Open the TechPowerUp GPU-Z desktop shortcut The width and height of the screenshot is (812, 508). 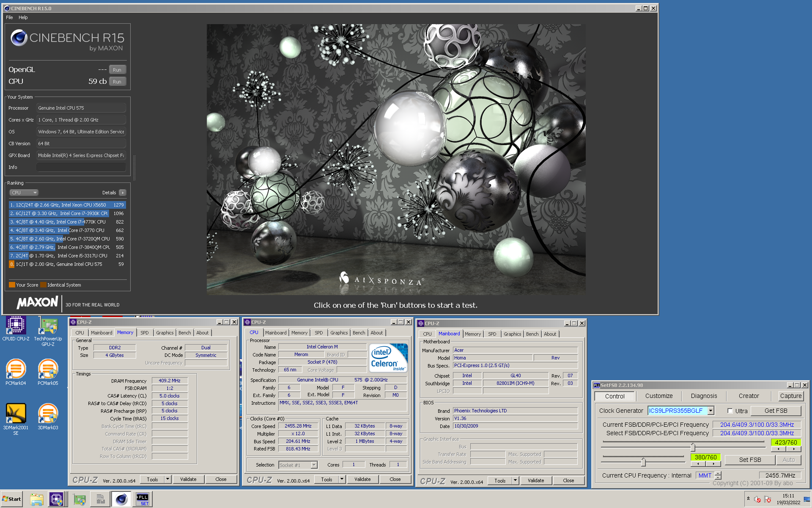48,331
